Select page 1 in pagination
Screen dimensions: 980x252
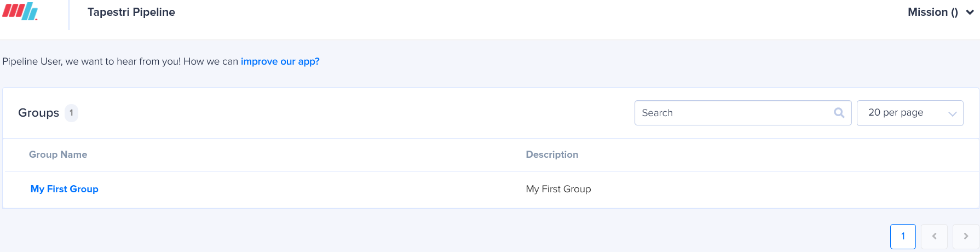coord(903,236)
